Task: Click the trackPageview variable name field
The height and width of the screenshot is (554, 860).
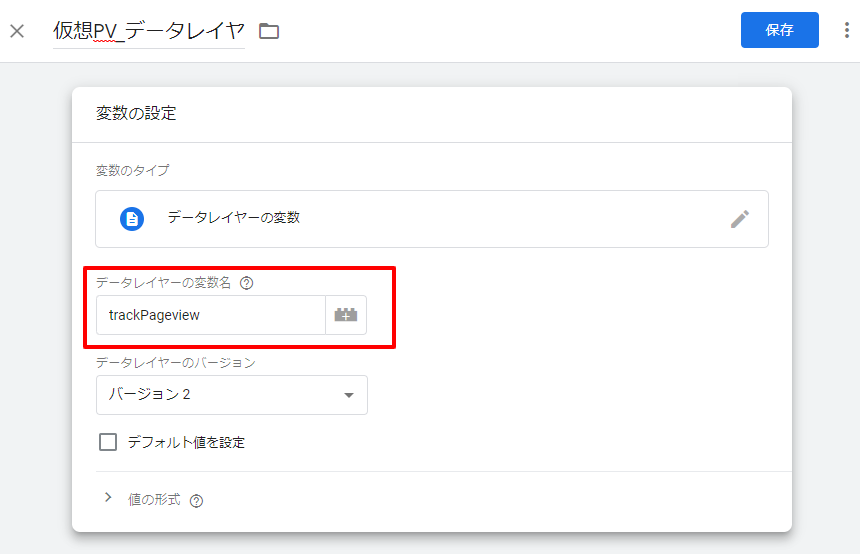Action: coord(211,315)
